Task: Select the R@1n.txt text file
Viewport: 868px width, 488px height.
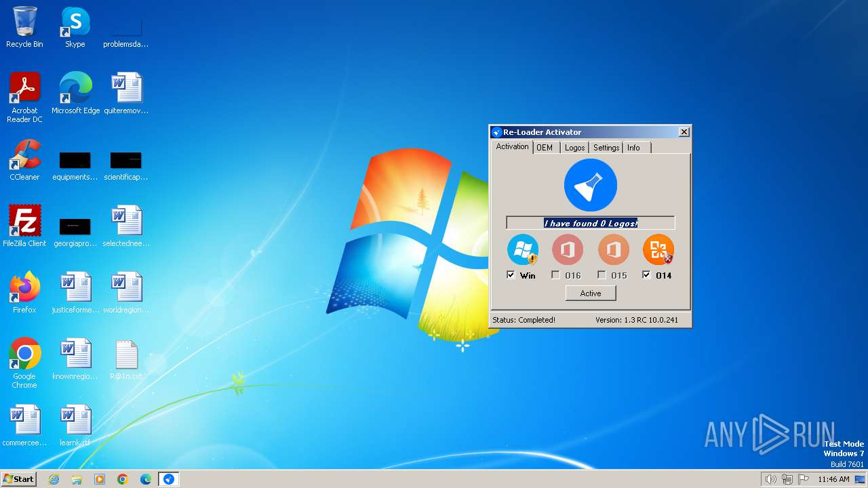Action: [x=126, y=359]
